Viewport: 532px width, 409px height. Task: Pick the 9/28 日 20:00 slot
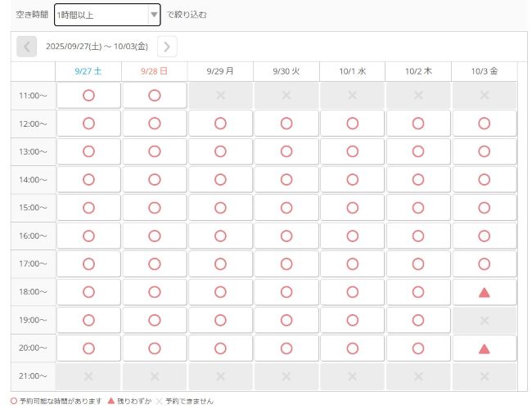tap(155, 348)
